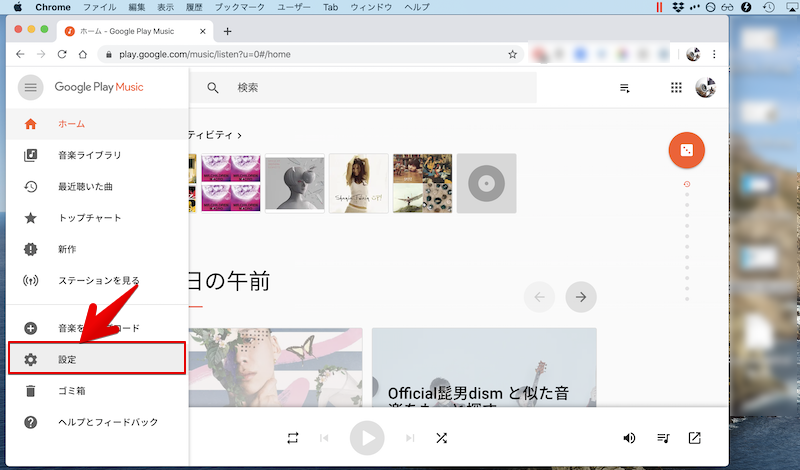The width and height of the screenshot is (800, 470).
Task: Toggle shuffle playback mode
Action: point(441,438)
